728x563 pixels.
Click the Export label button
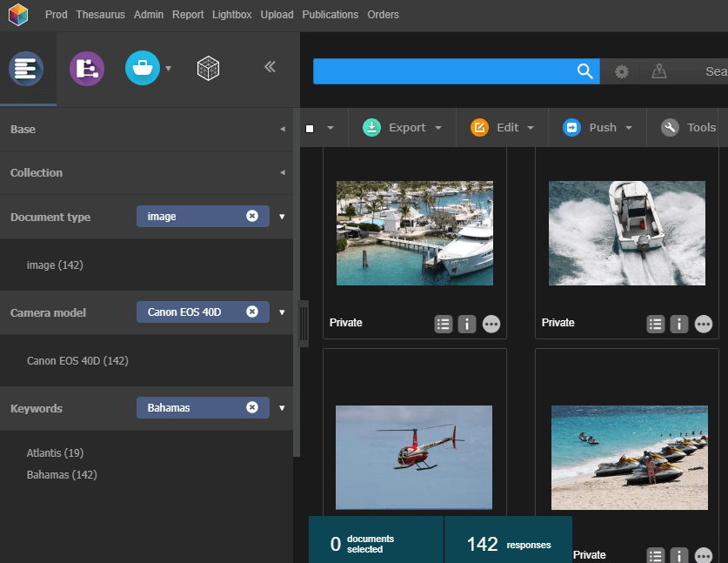pos(407,127)
